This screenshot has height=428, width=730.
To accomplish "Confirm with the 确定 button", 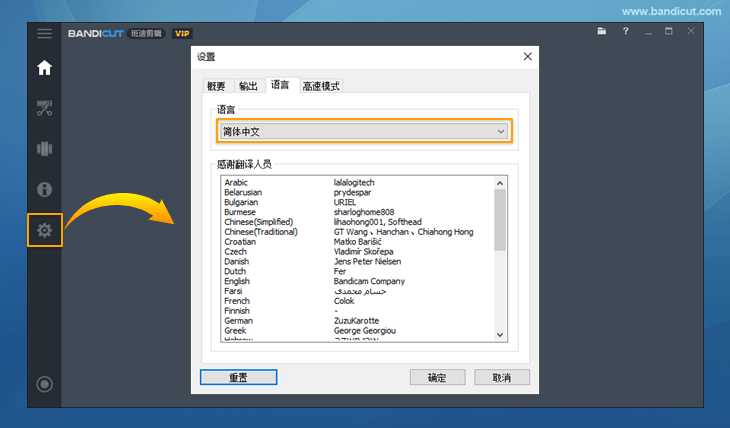I will (437, 377).
